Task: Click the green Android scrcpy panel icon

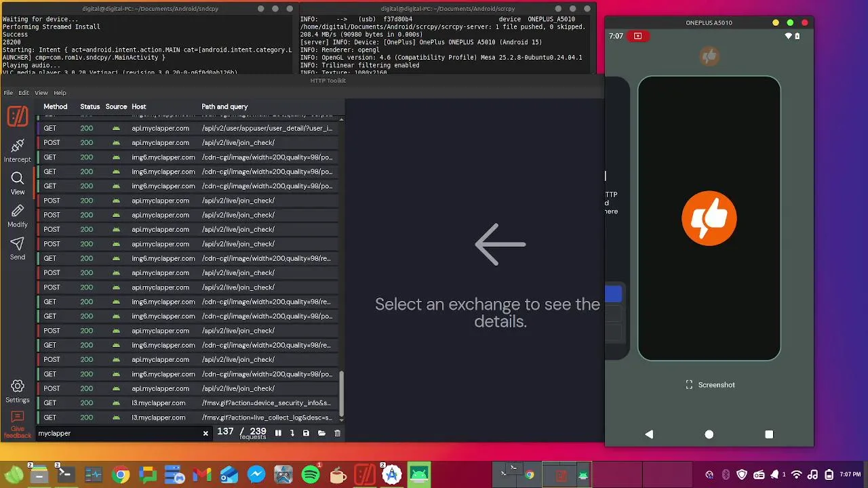Action: (418, 474)
